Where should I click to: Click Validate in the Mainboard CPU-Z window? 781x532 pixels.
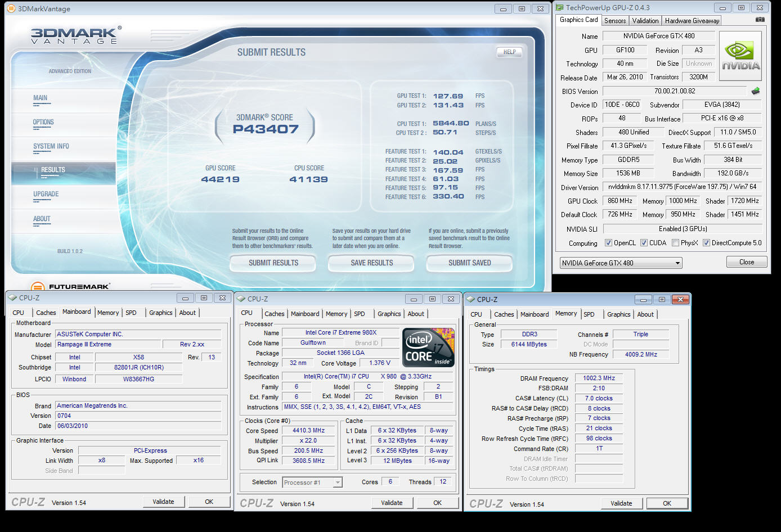click(163, 502)
